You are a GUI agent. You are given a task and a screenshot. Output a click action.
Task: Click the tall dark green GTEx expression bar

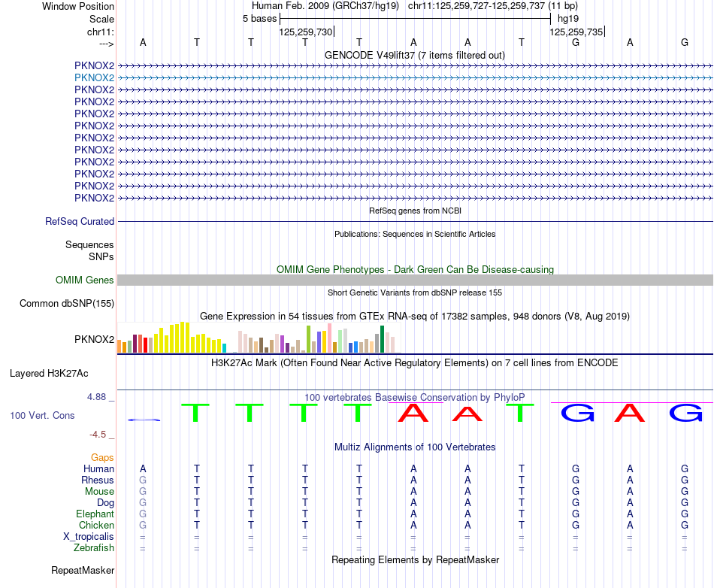pyautogui.click(x=382, y=339)
